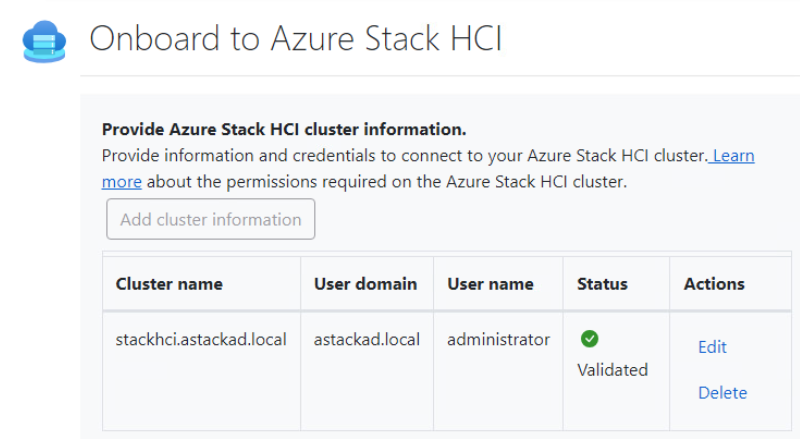Click the green Validated checkmark icon
800x439 pixels.
coord(589,338)
